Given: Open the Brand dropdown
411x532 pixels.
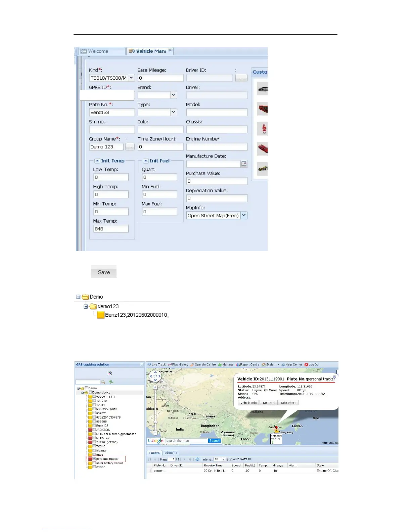Looking at the screenshot, I should coord(173,95).
